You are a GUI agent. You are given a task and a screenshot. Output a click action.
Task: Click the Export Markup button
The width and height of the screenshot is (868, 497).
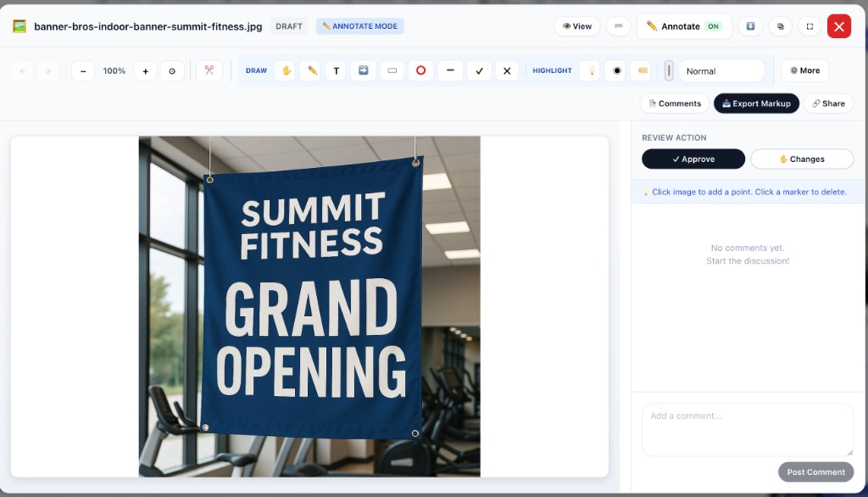click(756, 103)
